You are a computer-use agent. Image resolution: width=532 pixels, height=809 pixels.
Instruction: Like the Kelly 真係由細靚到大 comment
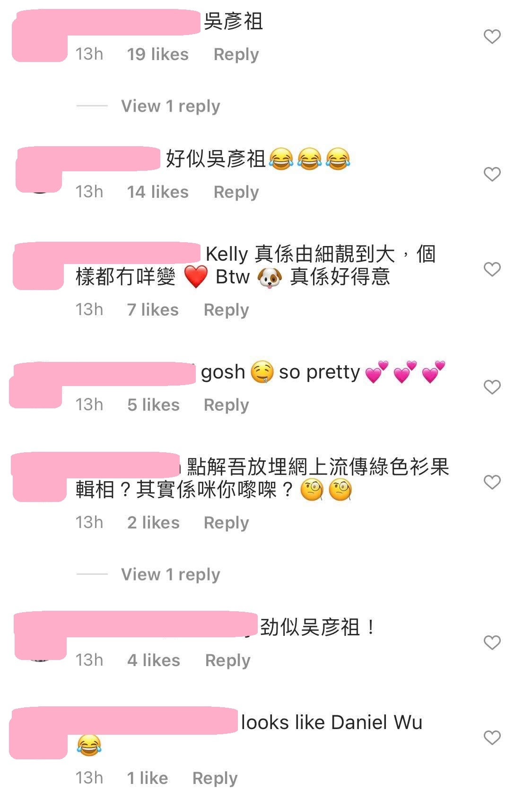point(492,269)
